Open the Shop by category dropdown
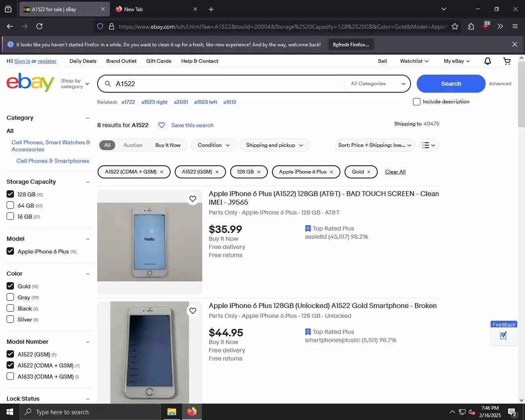 (75, 84)
